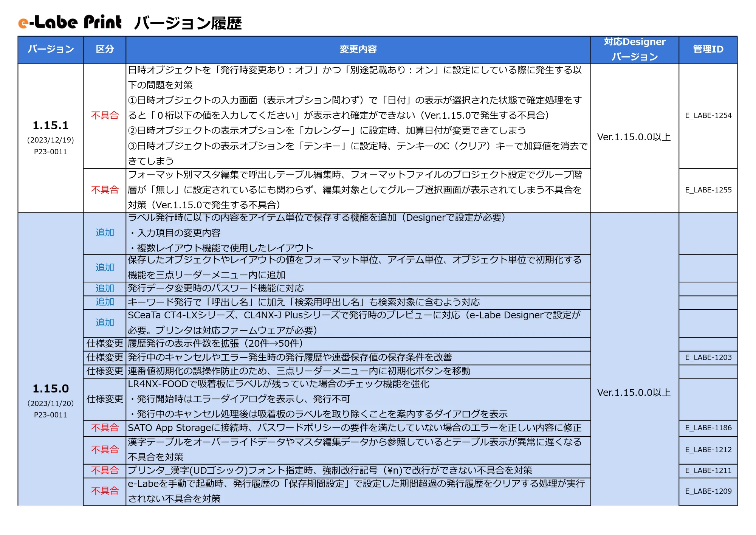This screenshot has height=535, width=756.
Task: Click the text 発行データ変更時のパスワード機能に対応
Action: click(x=216, y=288)
